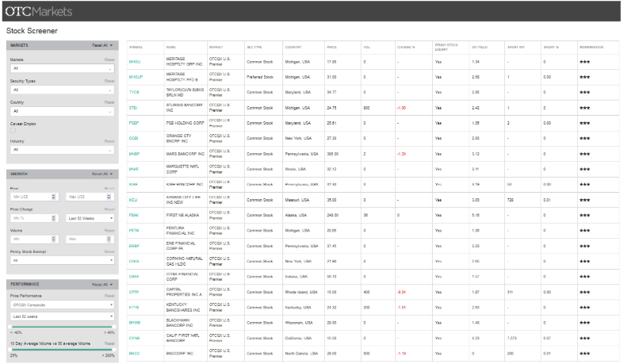Viewport: 624px width, 364px height.
Task: Click the stepper arrows on Min % field
Action: pos(54,218)
